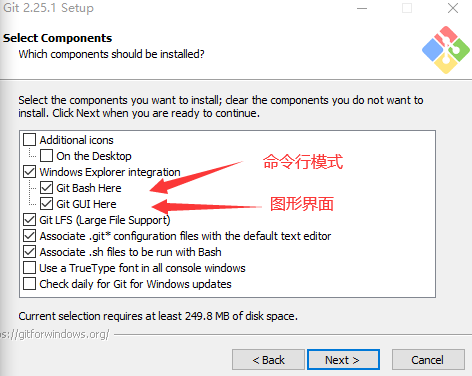Return with the Back button
This screenshot has height=376, width=472.
click(x=268, y=360)
